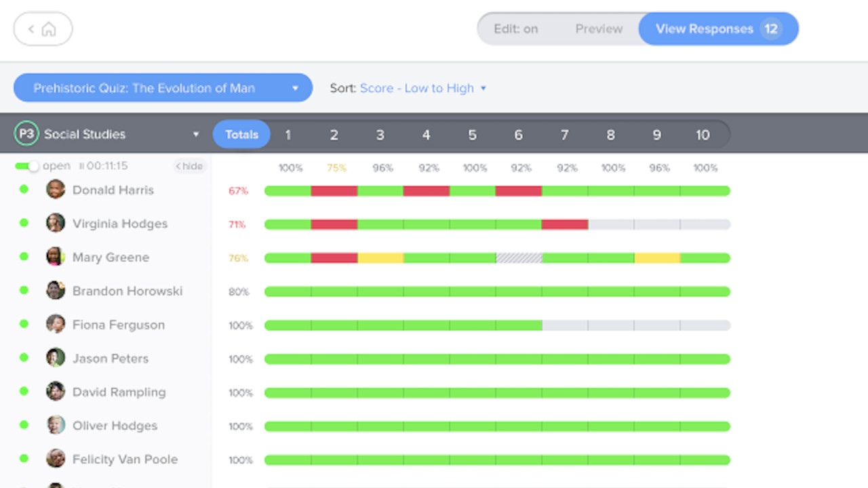Click the P3 class badge icon
This screenshot has width=868, height=488.
pos(26,134)
